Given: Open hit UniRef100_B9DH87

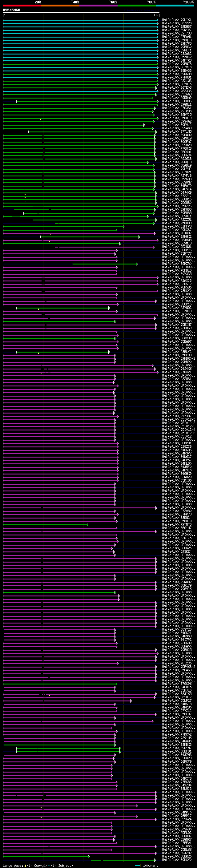Looking at the screenshot, I should [177, 26].
